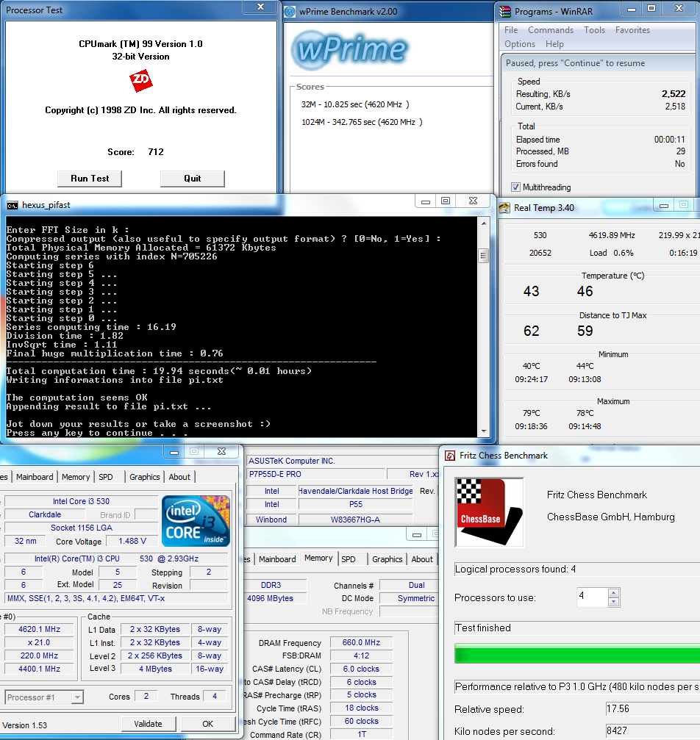The height and width of the screenshot is (740, 700).
Task: Click the Validate button in CPU-Z
Action: (148, 724)
